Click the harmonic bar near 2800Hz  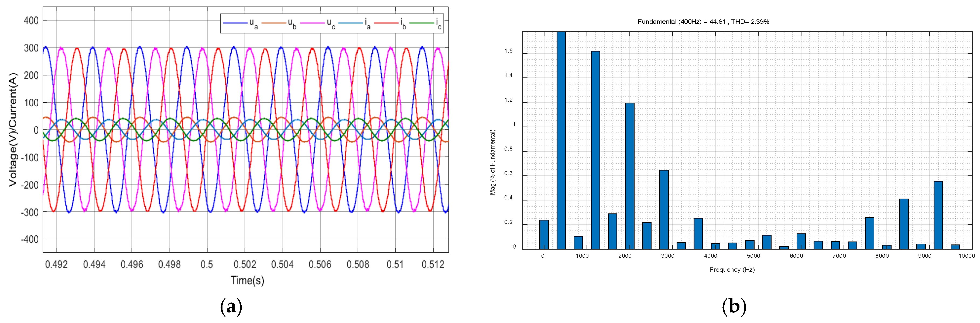coord(664,209)
